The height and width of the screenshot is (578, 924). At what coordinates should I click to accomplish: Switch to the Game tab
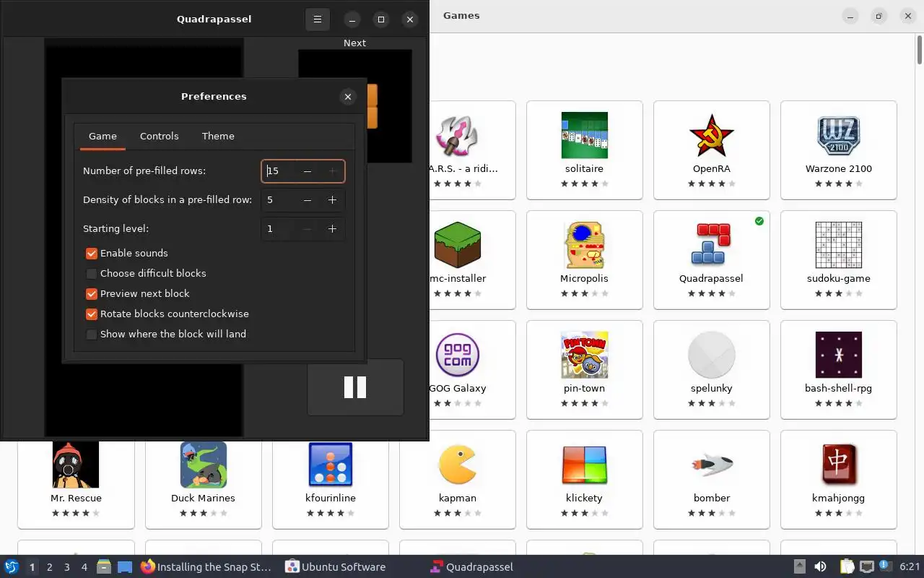click(x=103, y=136)
